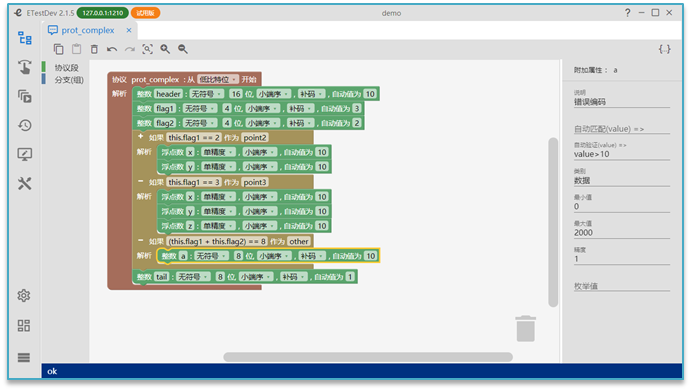
Task: Click the delete trash icon in toolbar
Action: click(94, 49)
